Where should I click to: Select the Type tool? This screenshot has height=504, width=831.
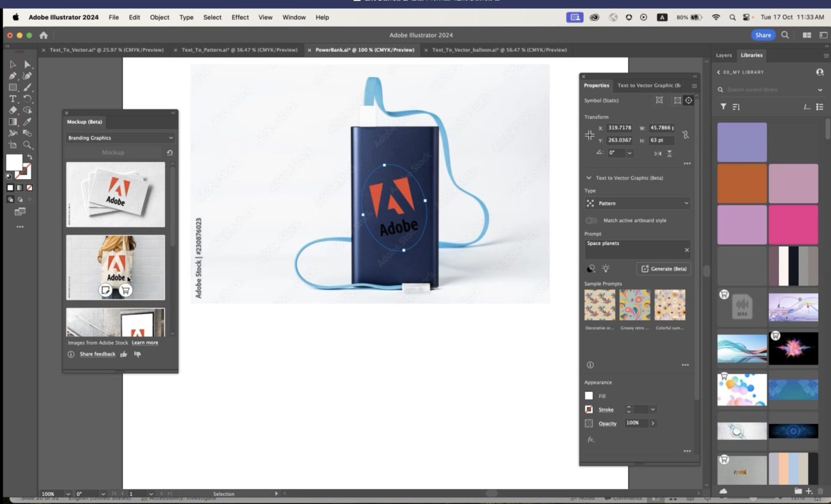(x=13, y=99)
